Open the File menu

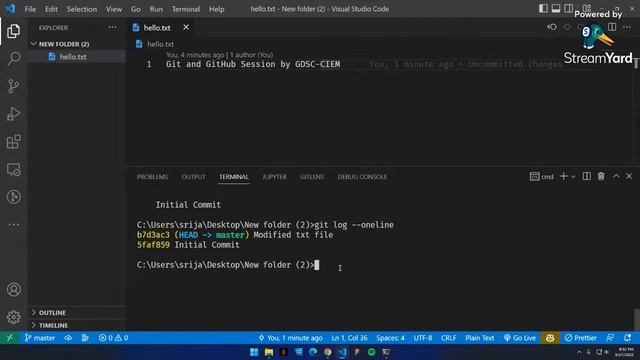pos(30,9)
